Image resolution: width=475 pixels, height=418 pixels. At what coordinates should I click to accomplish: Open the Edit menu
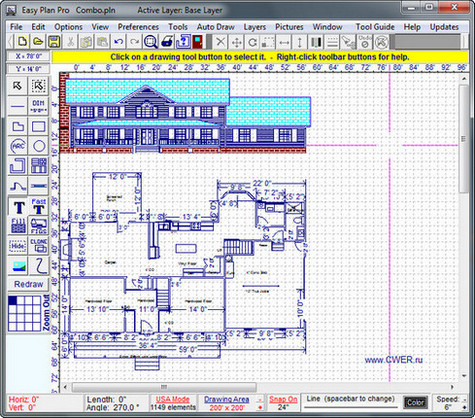(38, 27)
